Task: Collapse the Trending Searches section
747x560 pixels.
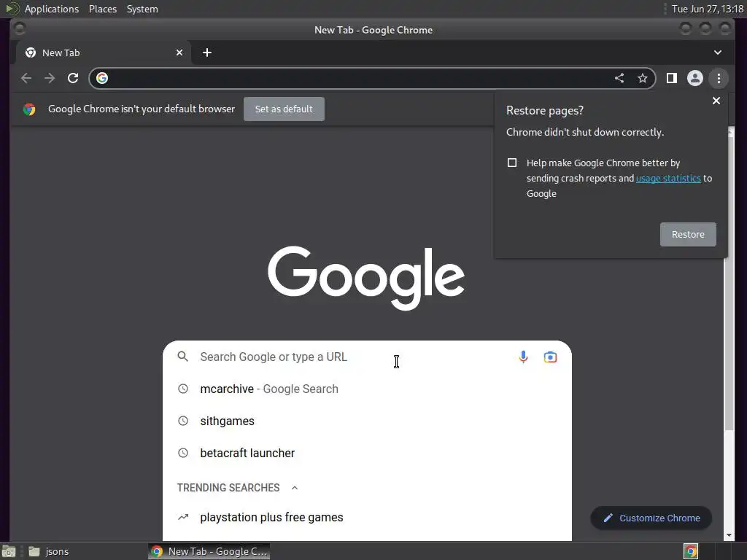Action: coord(295,488)
